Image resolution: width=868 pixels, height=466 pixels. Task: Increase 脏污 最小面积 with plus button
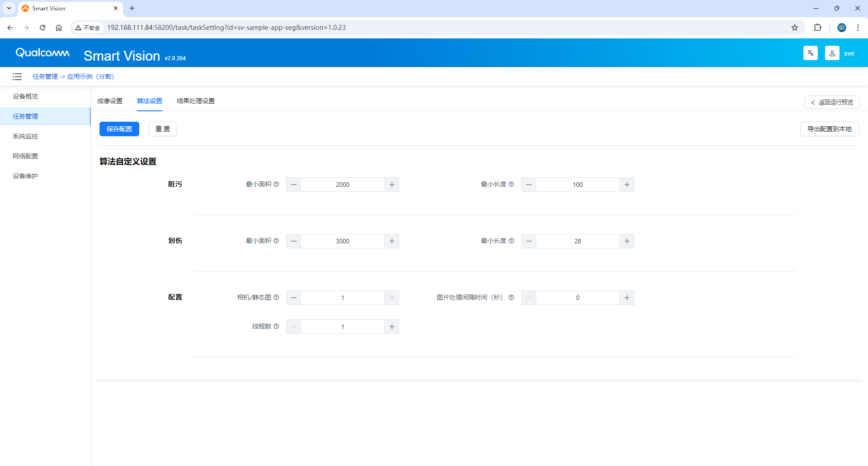pos(392,185)
